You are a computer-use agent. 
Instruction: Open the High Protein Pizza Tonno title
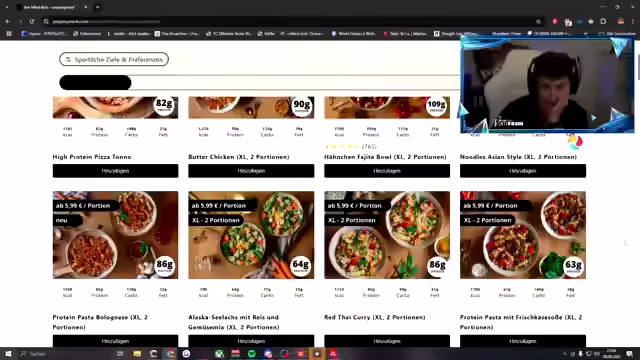pos(92,157)
